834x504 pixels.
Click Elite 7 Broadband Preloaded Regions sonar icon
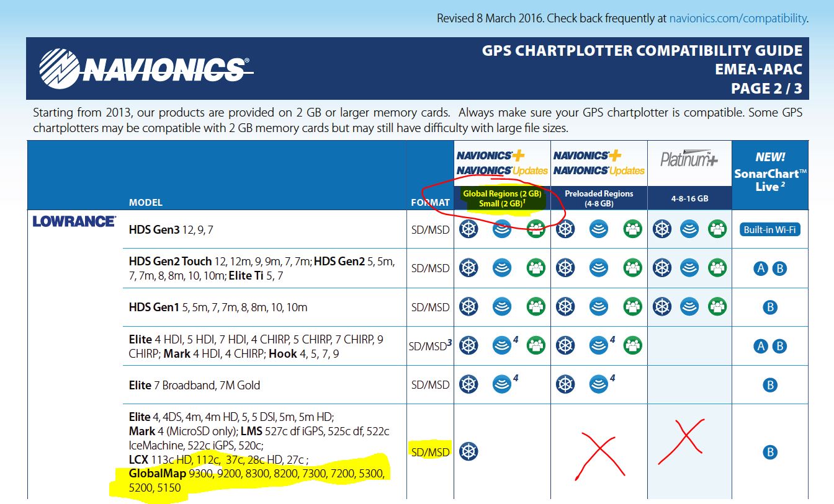[599, 384]
